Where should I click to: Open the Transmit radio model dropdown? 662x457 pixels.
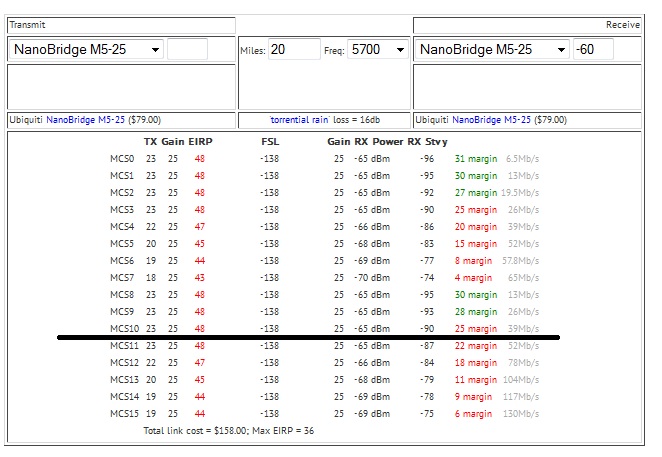point(86,49)
